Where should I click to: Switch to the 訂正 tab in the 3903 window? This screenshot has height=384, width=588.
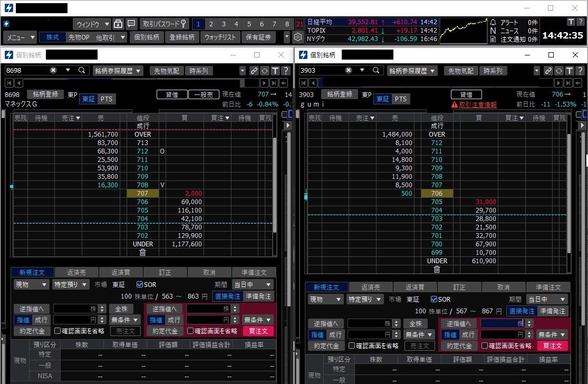point(459,287)
